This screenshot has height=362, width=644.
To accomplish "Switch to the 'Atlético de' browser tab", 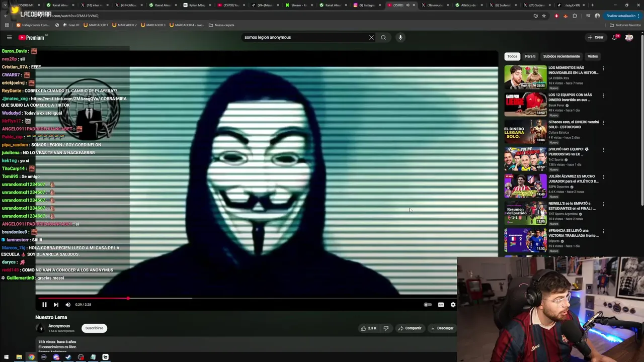I will tap(468, 5).
